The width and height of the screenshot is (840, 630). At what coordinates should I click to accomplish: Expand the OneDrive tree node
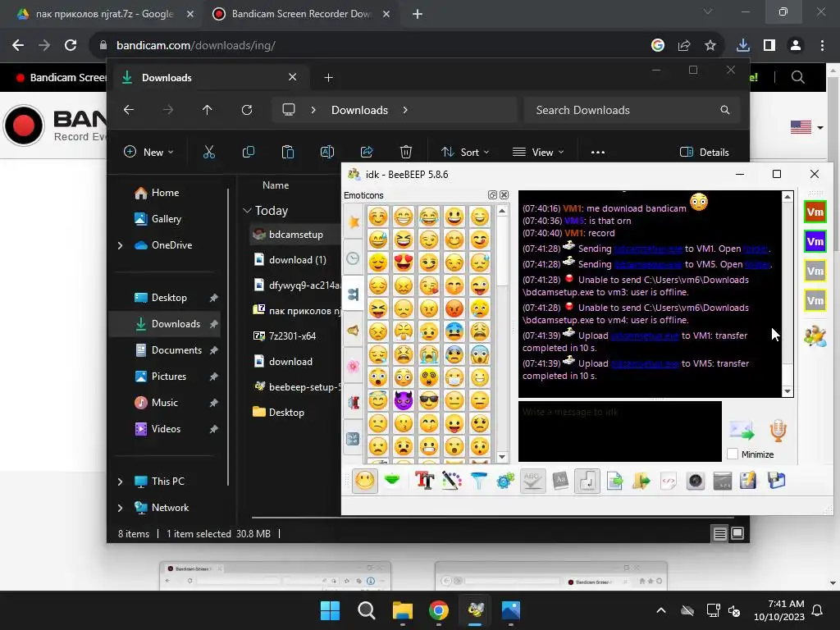point(120,245)
